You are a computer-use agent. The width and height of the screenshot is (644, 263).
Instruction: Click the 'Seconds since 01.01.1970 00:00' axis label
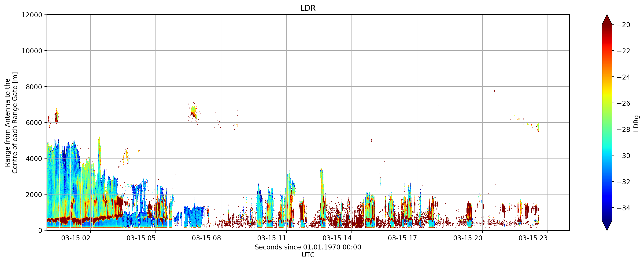coord(308,247)
